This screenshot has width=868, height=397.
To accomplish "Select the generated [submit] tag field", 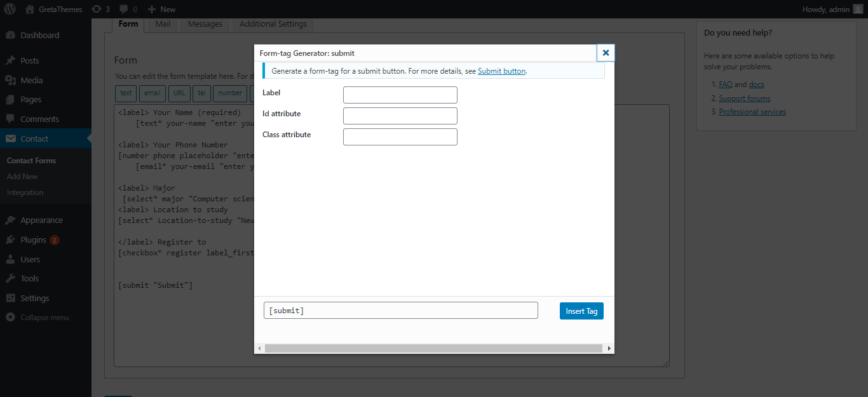I will [x=401, y=311].
